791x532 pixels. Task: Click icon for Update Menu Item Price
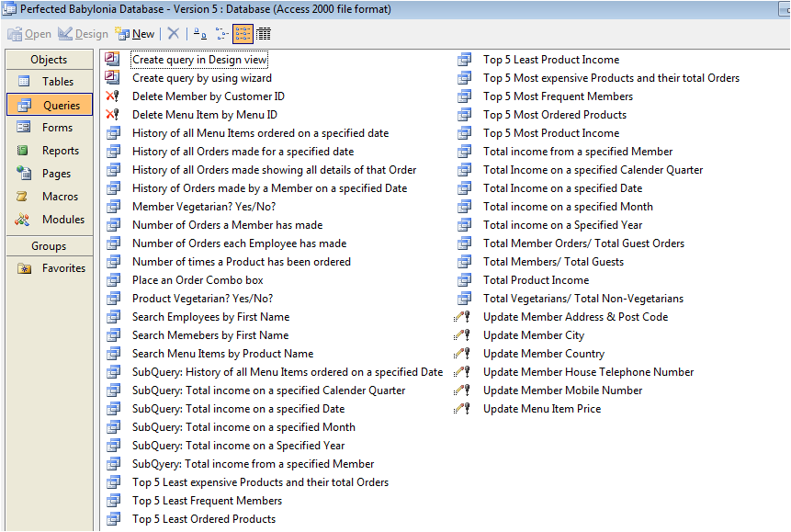462,408
